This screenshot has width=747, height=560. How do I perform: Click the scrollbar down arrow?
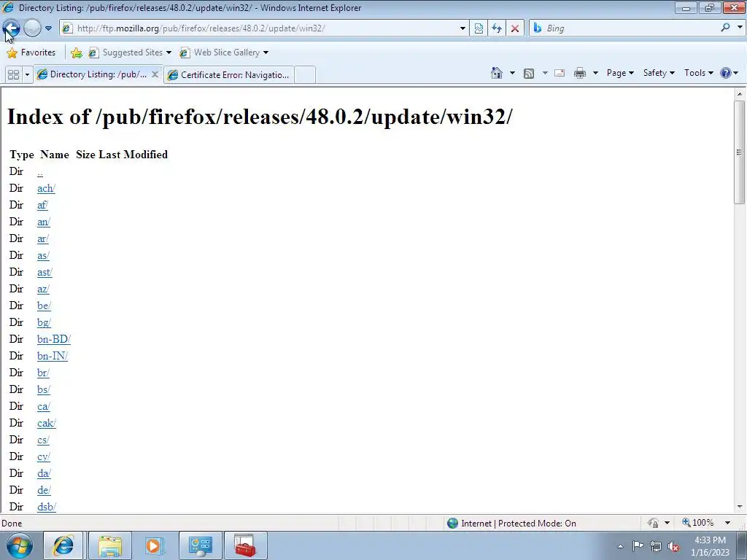[739, 507]
